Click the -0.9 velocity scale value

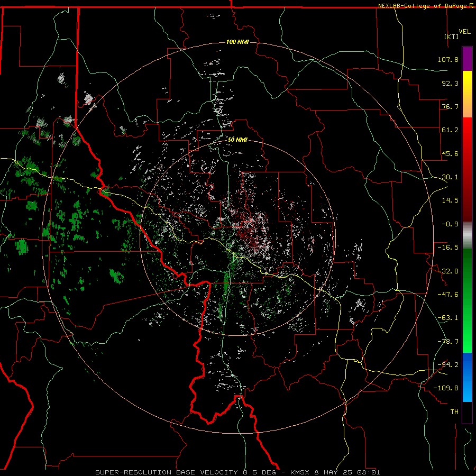450,224
